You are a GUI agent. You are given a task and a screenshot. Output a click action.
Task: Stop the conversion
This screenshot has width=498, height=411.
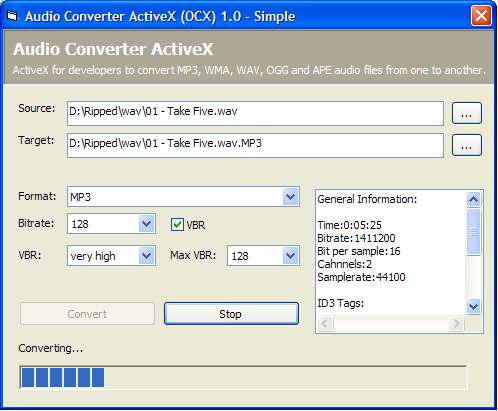click(231, 313)
